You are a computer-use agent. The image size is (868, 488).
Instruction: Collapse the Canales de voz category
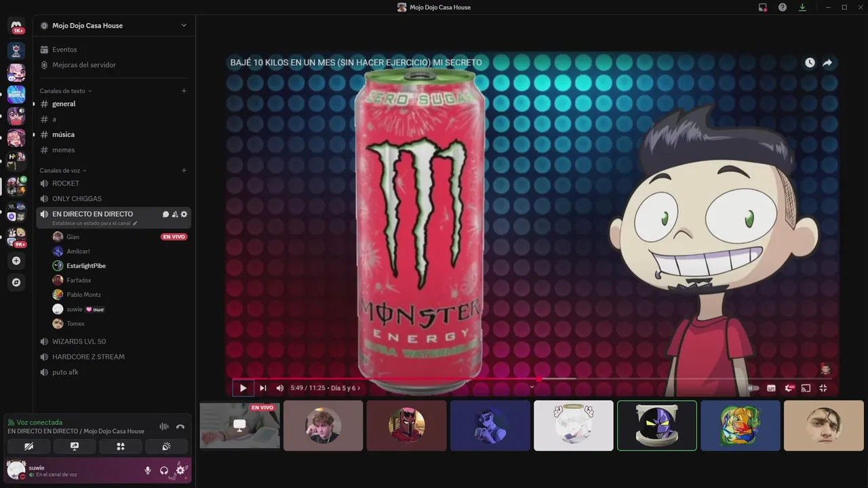(63, 170)
